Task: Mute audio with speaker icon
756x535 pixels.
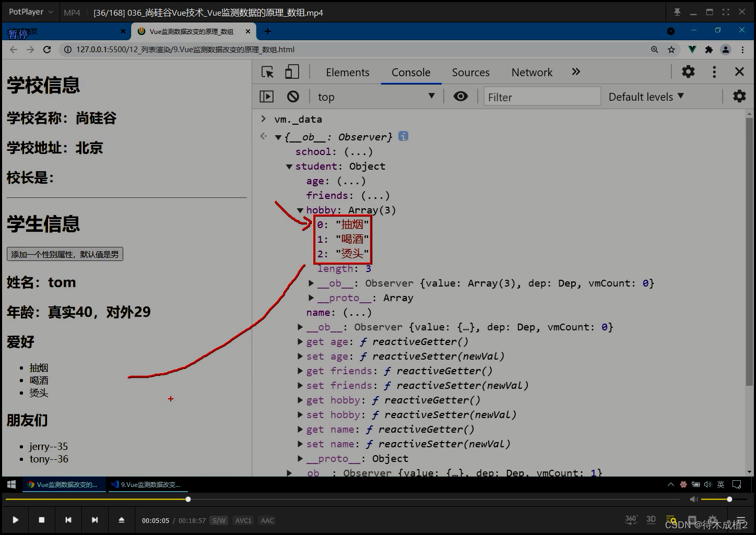Action: click(694, 500)
